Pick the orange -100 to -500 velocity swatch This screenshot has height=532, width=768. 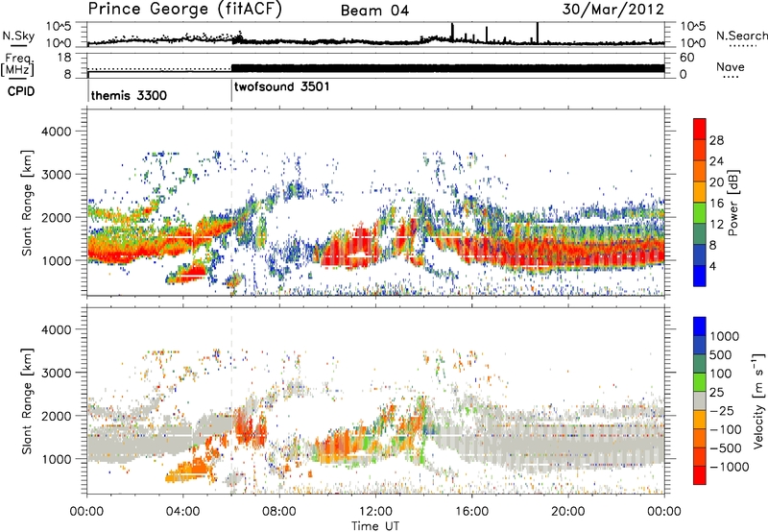tap(700, 438)
